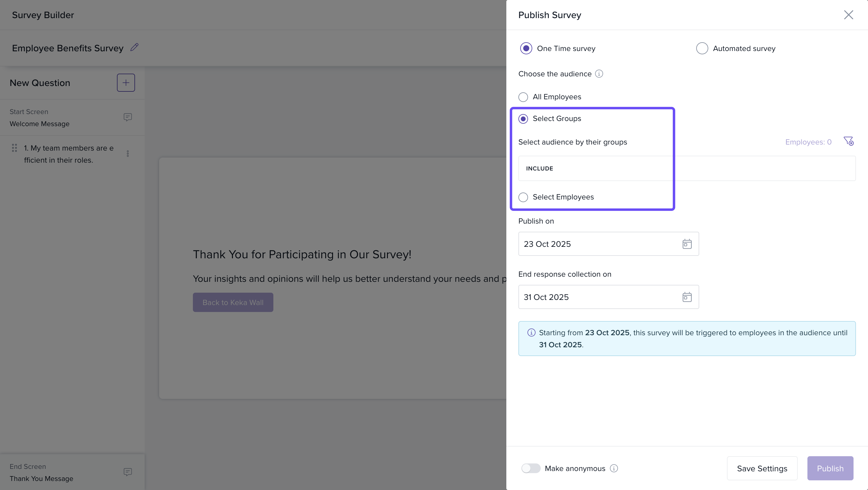Select the Automated survey radio button
This screenshot has height=490, width=868.
click(702, 48)
